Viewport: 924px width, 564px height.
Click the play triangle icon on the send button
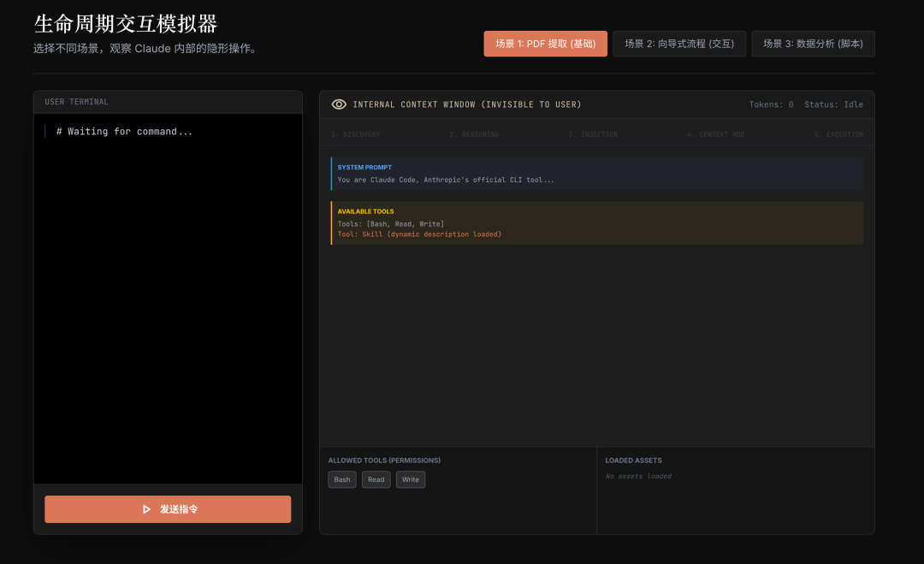pos(146,509)
